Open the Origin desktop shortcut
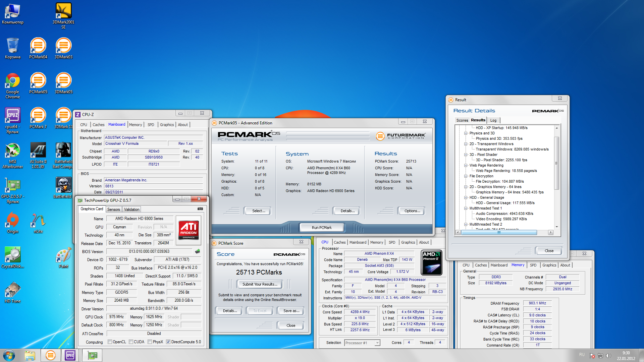This screenshot has width=644, height=362. (13, 223)
